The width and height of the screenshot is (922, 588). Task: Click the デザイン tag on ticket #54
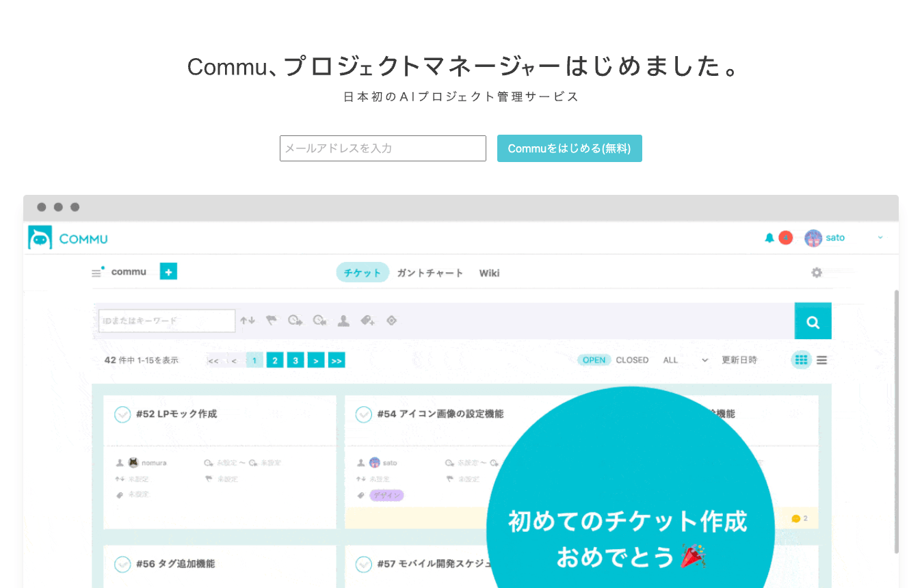[386, 495]
